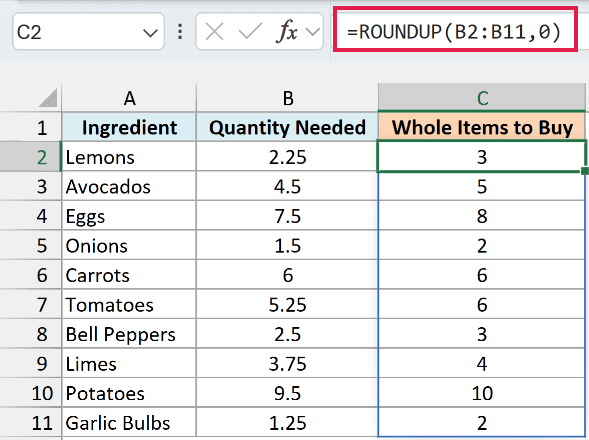
Task: Select column C header
Action: pyautogui.click(x=482, y=98)
